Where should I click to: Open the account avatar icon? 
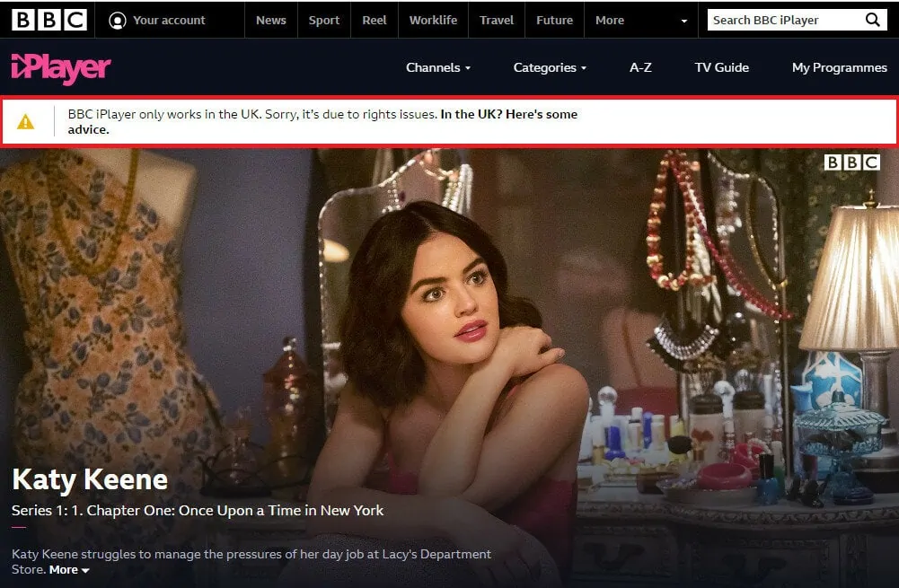tap(117, 21)
